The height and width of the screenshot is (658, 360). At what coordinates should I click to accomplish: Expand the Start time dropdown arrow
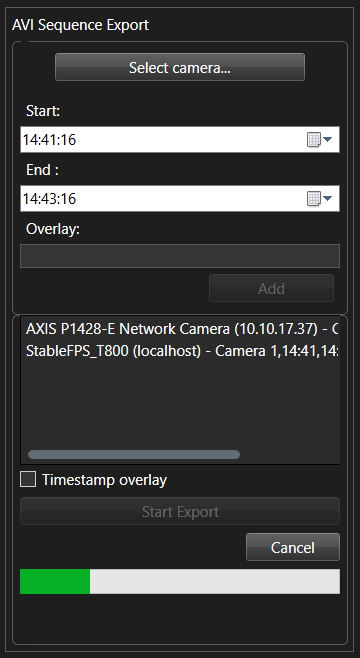click(327, 139)
